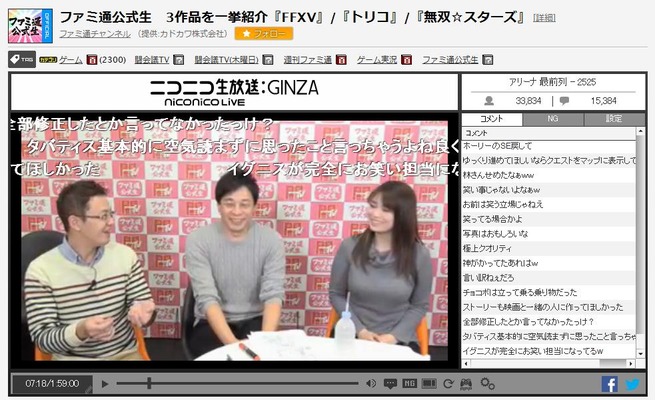
Task: Click the コメント column header
Action: 548,133
